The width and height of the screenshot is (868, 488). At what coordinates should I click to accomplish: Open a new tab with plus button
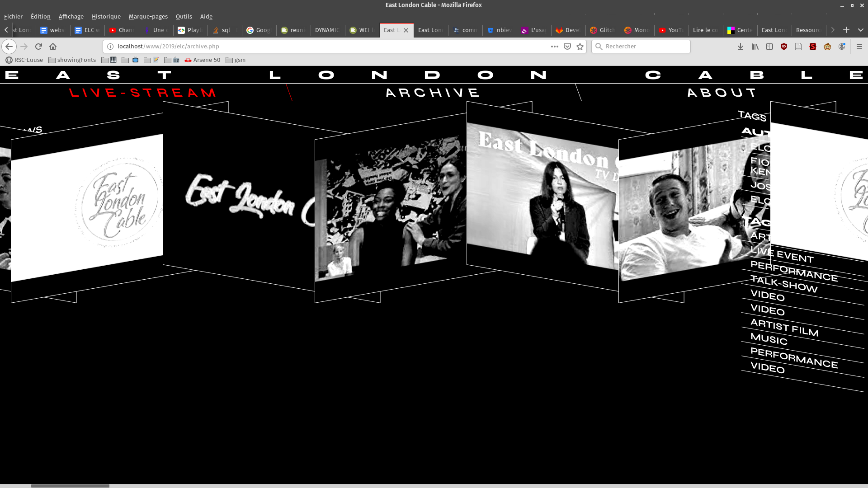click(846, 30)
